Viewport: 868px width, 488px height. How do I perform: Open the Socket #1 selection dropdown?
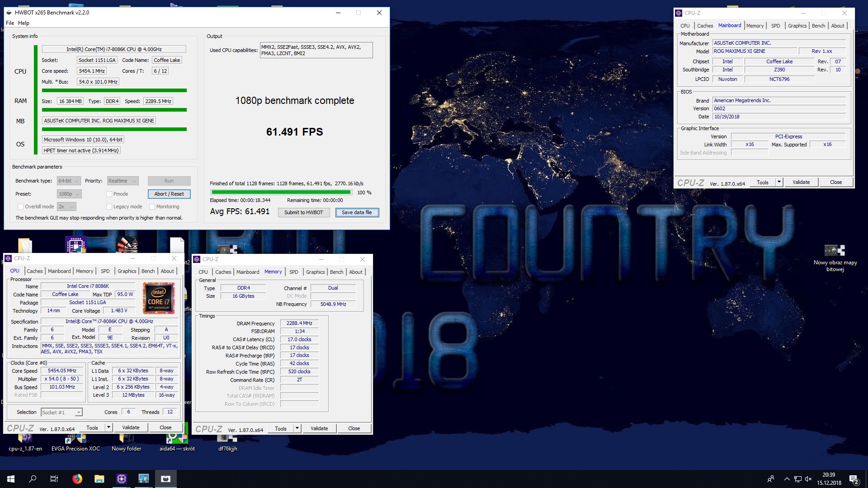point(61,412)
